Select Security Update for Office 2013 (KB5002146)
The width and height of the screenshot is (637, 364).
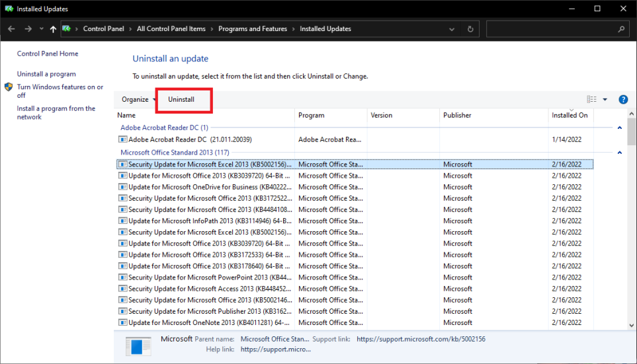pos(355,301)
